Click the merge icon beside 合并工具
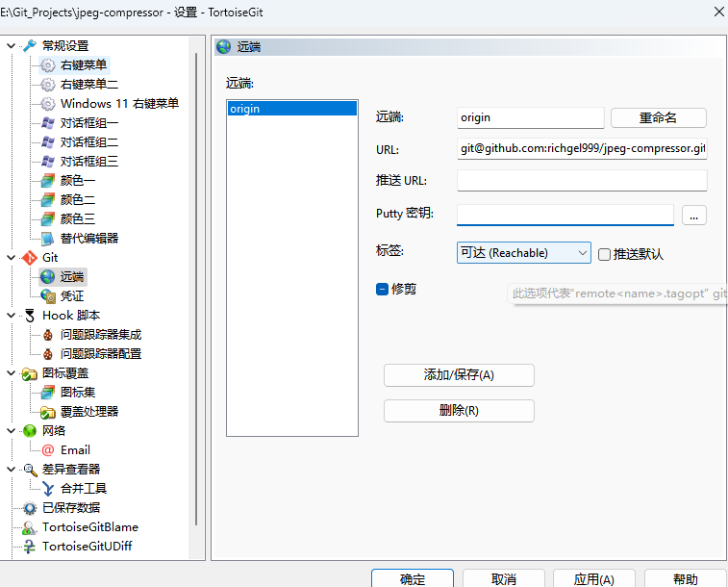The image size is (728, 587). coord(48,489)
